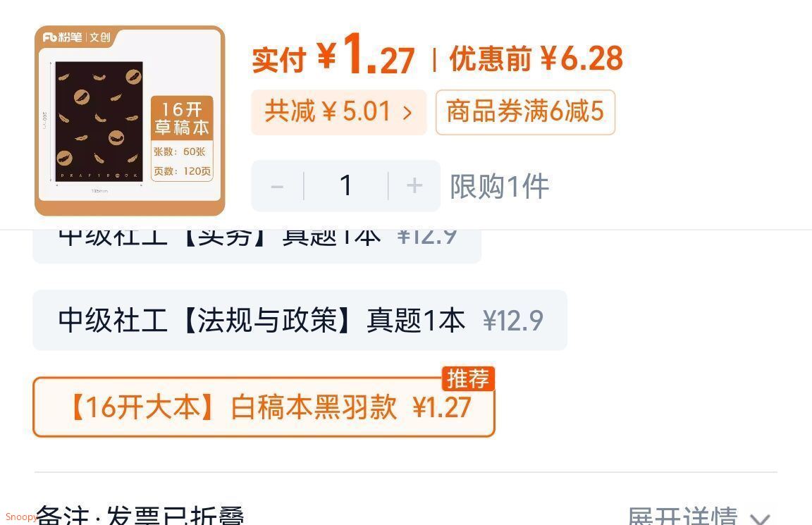Select 中级社工【法规与政策】真题1本 option

[300, 320]
